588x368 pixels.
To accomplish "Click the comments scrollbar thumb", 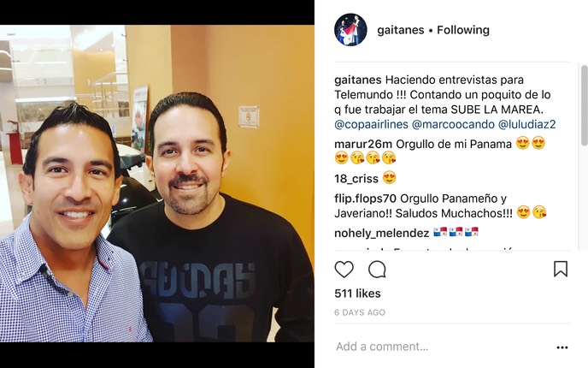I will point(585,105).
